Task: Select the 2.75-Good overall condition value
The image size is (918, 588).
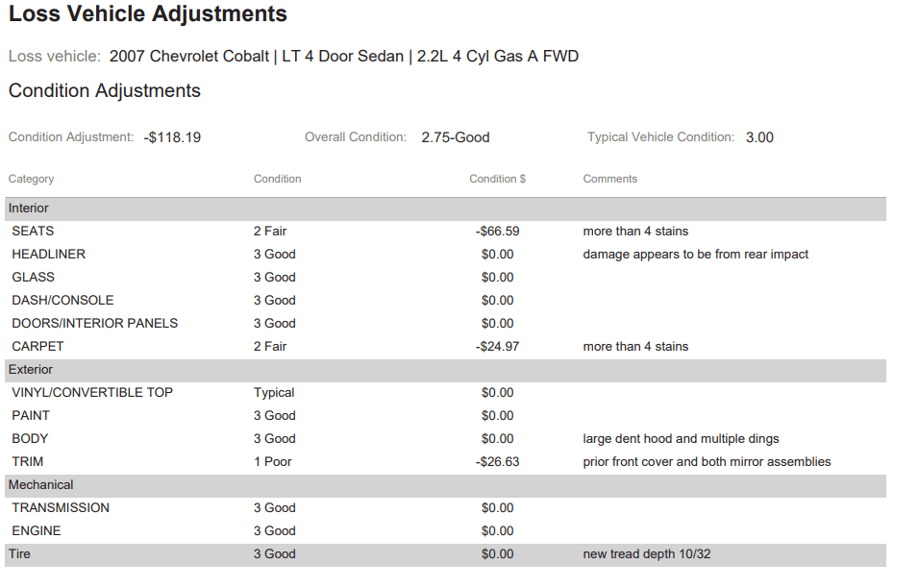Action: 455,137
